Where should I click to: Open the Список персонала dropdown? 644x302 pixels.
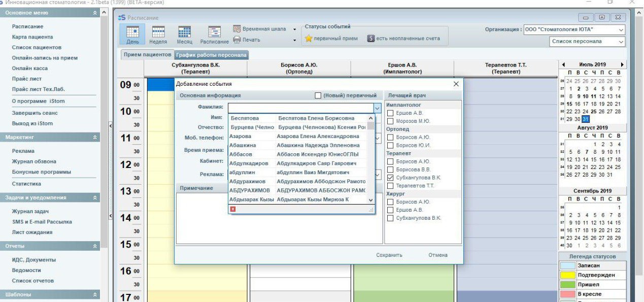pyautogui.click(x=621, y=42)
